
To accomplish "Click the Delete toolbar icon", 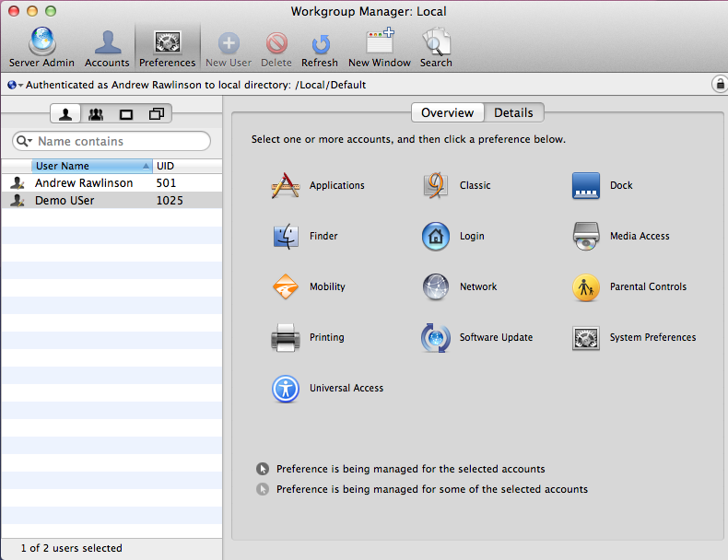I will 276,49.
